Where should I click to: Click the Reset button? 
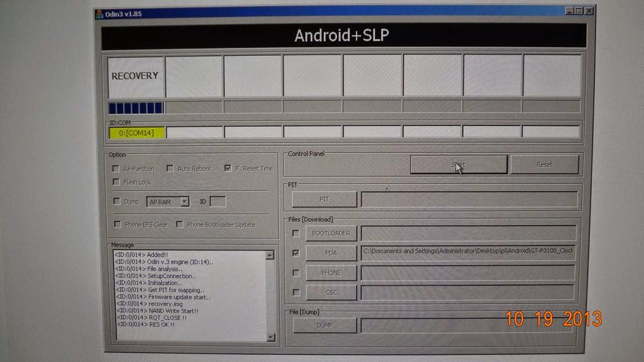544,165
